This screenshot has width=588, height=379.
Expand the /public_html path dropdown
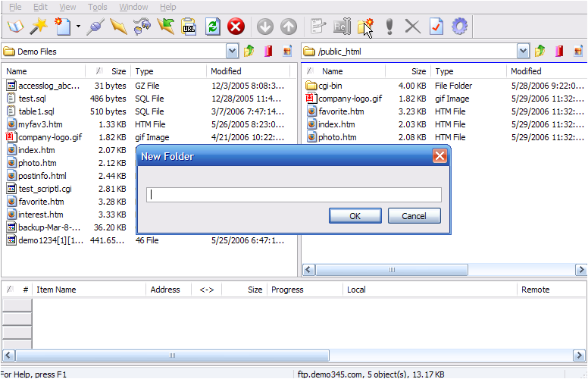click(x=523, y=51)
